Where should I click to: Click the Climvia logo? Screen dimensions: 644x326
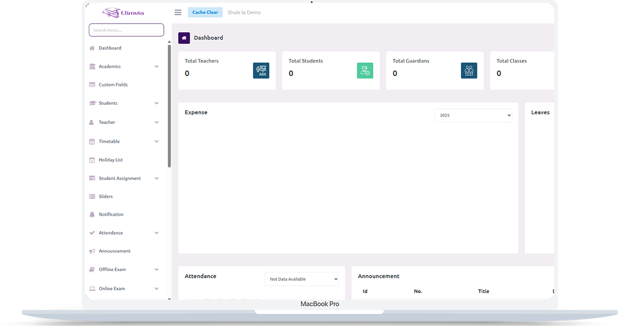pos(123,13)
